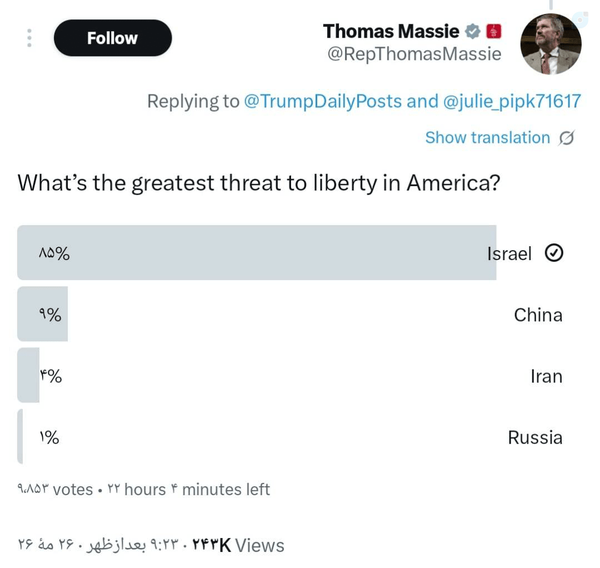Select the China poll option

point(291,314)
